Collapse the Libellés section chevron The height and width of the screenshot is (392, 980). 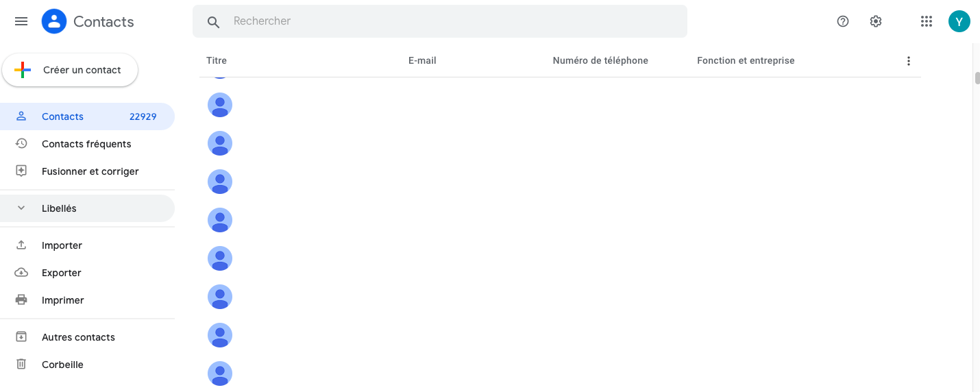21,208
